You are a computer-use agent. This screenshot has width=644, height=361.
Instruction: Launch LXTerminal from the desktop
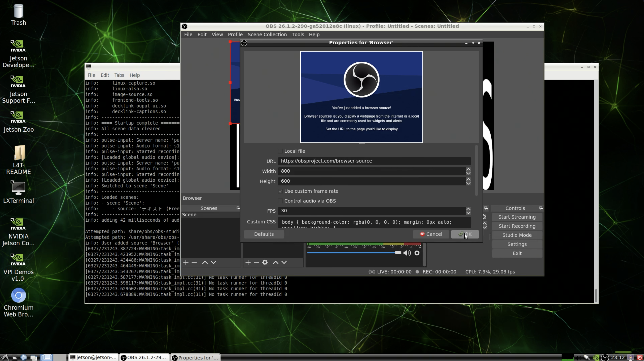pos(18,192)
